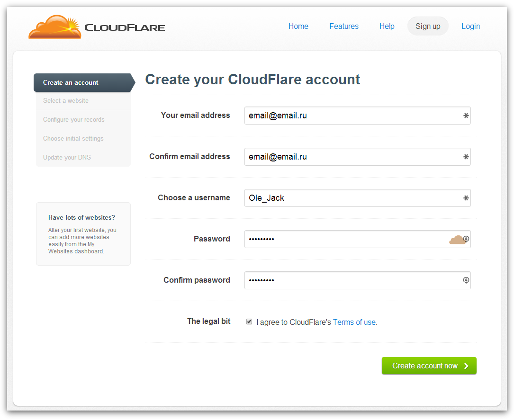Focus the Choose a username field
The image size is (514, 420).
tap(357, 198)
